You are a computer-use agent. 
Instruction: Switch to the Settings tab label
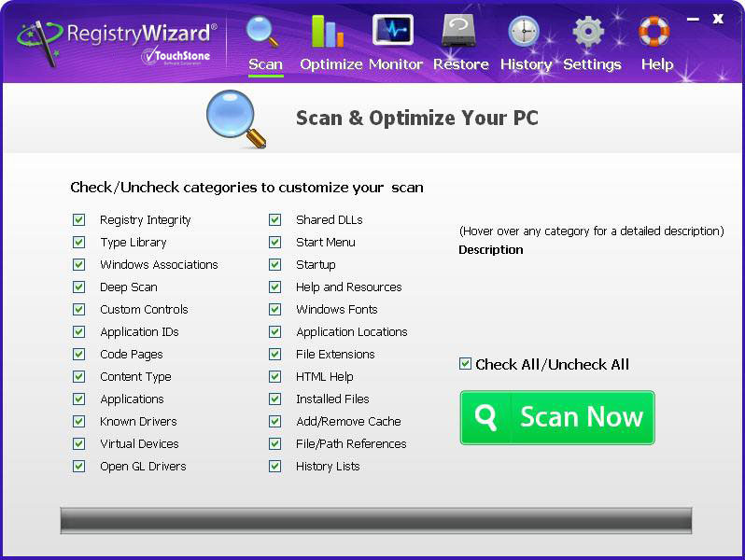click(x=592, y=64)
